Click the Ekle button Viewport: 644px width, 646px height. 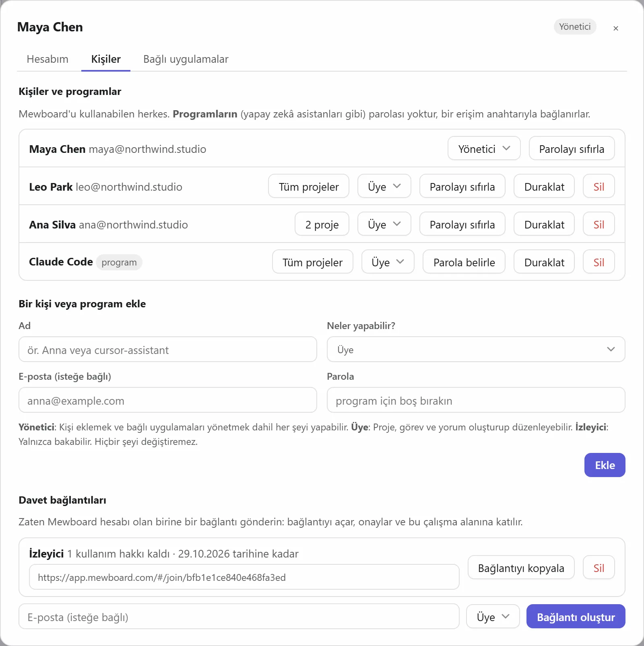(605, 465)
